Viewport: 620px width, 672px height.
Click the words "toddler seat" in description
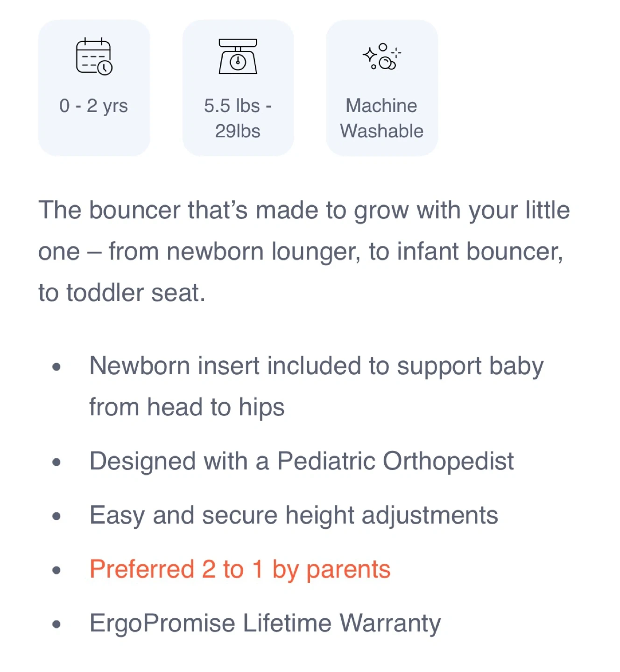pos(135,293)
